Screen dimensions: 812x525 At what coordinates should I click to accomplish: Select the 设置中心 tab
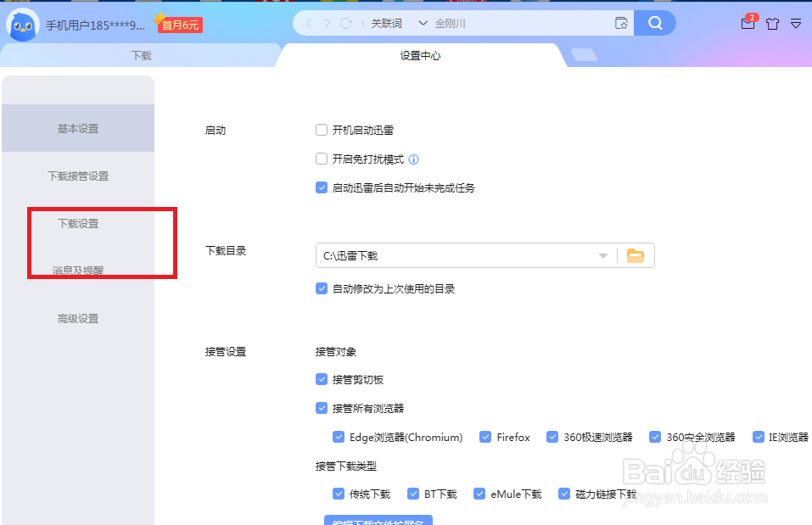point(420,55)
